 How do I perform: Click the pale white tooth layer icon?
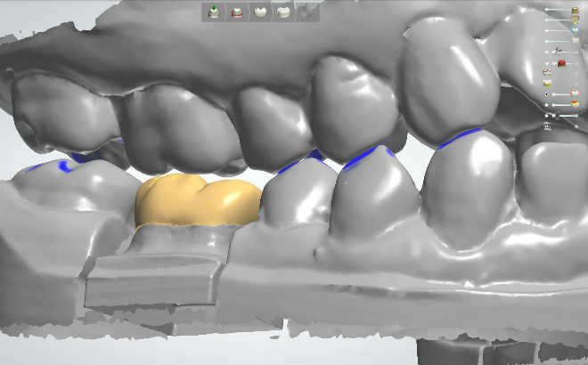575,41
